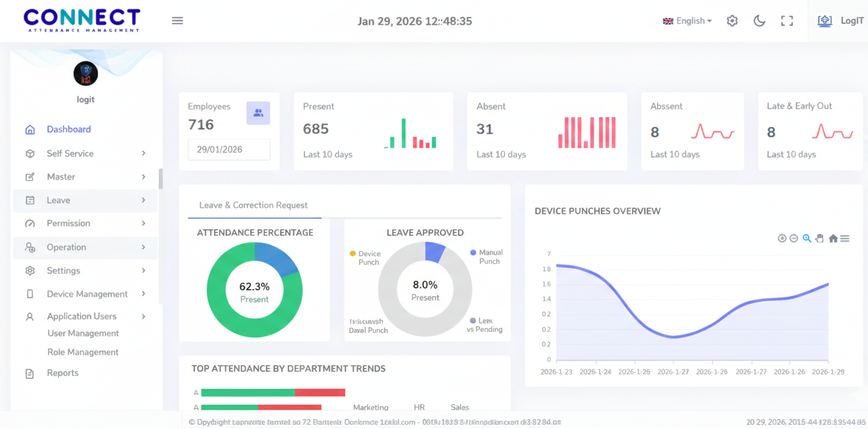
Task: Click the date field showing 29/01/2026
Action: (229, 149)
